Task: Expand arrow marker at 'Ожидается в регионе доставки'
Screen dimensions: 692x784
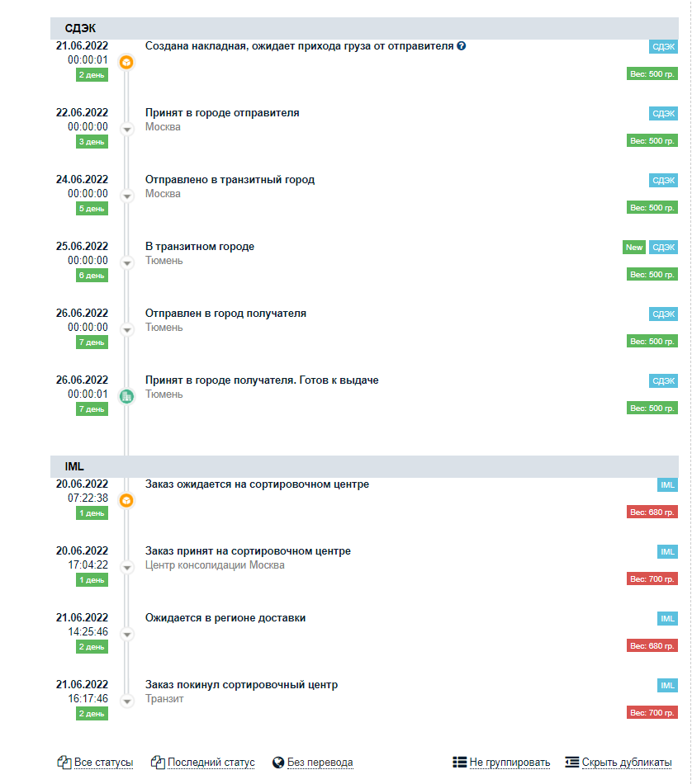Action: 127,635
